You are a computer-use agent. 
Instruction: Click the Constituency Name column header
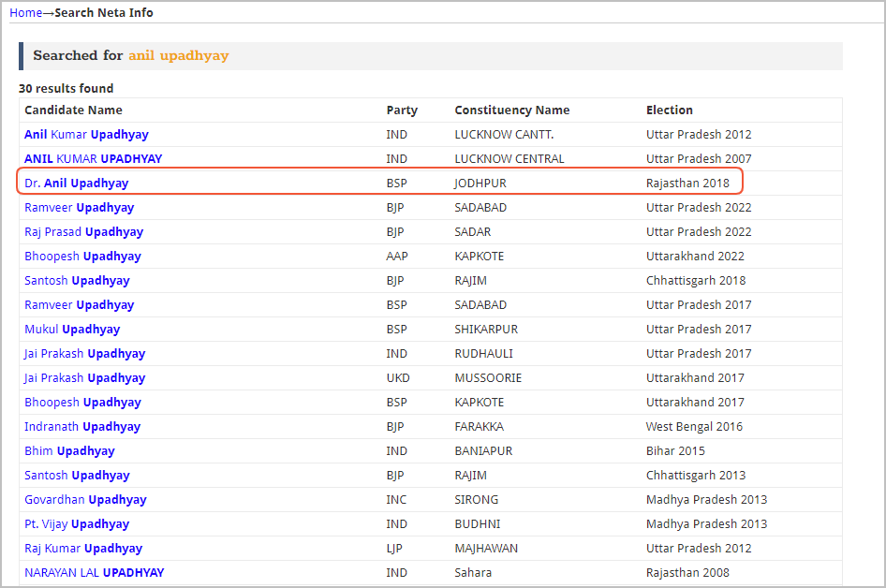[x=512, y=110]
